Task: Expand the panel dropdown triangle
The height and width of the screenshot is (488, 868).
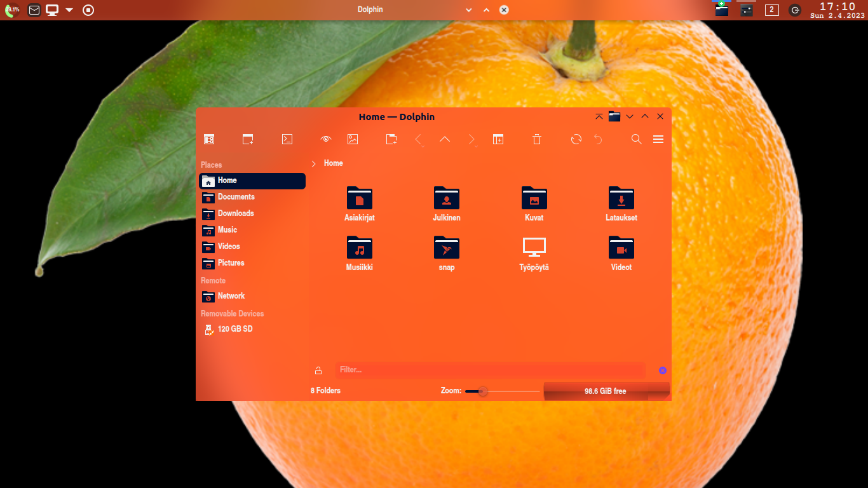Action: pos(69,10)
